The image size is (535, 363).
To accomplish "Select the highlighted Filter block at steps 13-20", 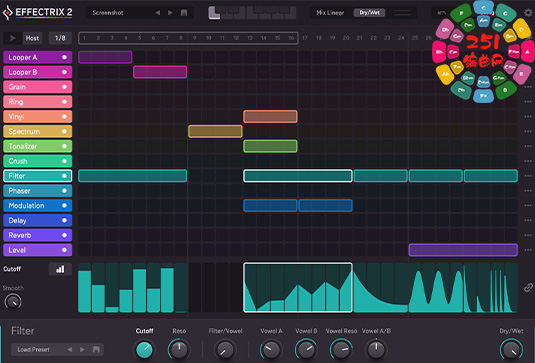I will (x=298, y=176).
